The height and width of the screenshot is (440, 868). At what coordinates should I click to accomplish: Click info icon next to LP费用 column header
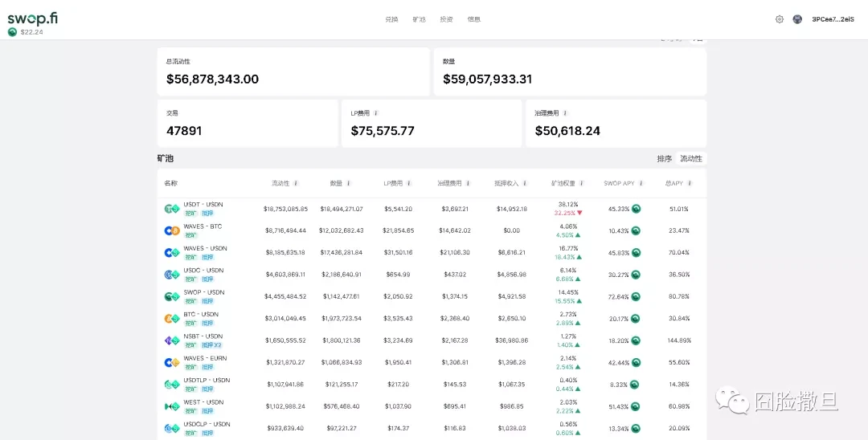[x=409, y=183]
